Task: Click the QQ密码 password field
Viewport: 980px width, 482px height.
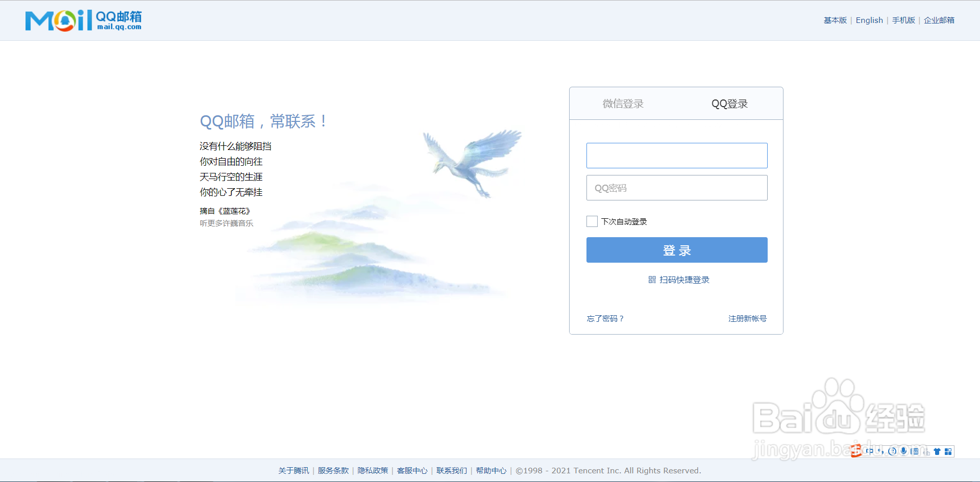Action: (677, 188)
